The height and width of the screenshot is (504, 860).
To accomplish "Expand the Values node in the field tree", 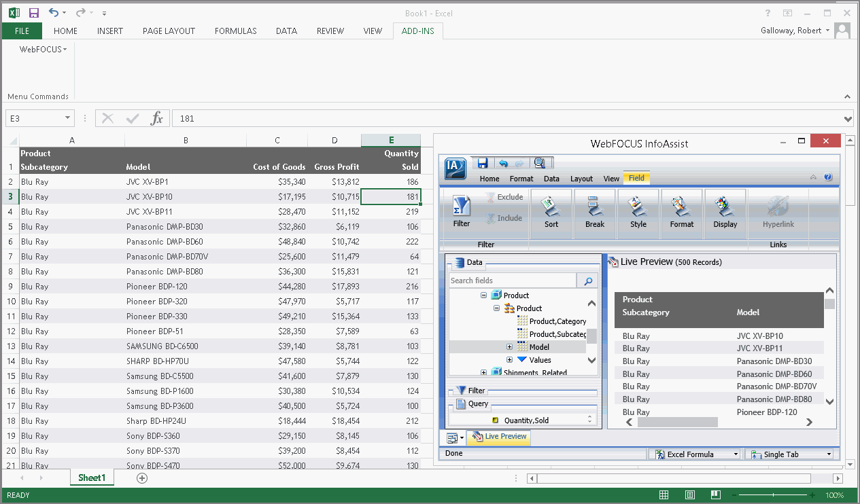I will pos(509,360).
